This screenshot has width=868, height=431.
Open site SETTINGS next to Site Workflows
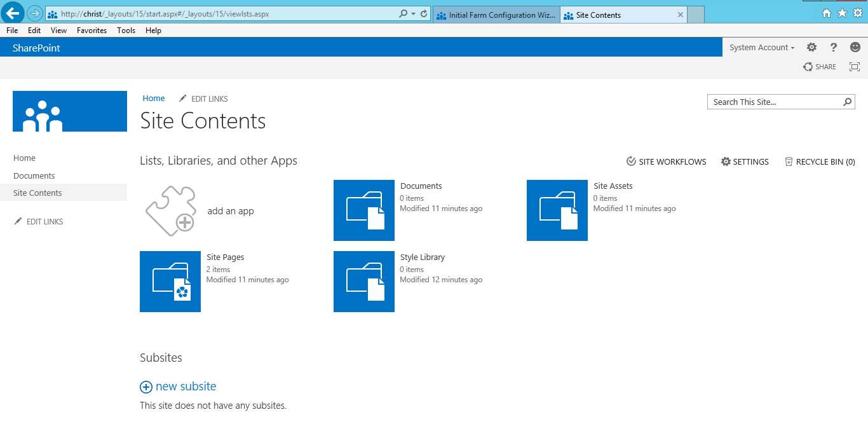[745, 162]
